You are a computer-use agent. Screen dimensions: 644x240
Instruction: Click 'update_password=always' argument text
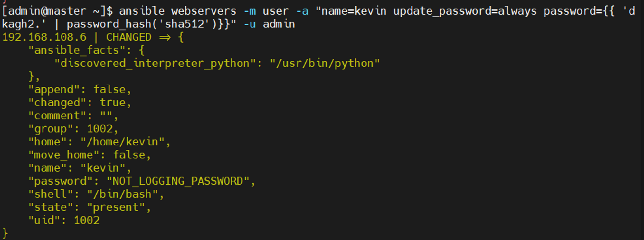pyautogui.click(x=465, y=12)
